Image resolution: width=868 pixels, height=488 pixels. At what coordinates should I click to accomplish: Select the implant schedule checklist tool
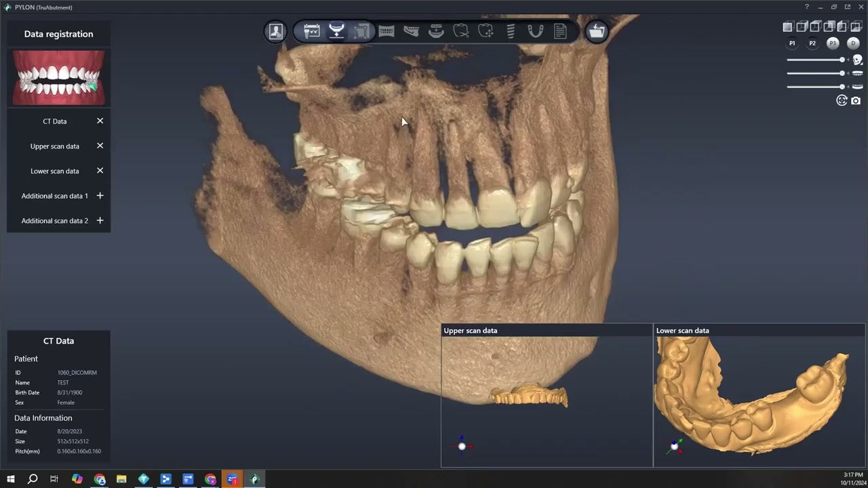coord(312,32)
